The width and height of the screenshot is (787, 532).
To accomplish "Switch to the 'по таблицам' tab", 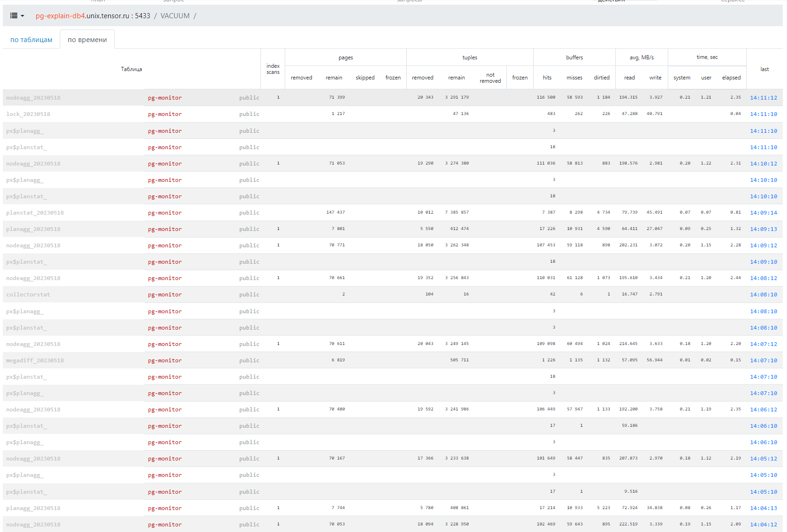I will click(31, 40).
